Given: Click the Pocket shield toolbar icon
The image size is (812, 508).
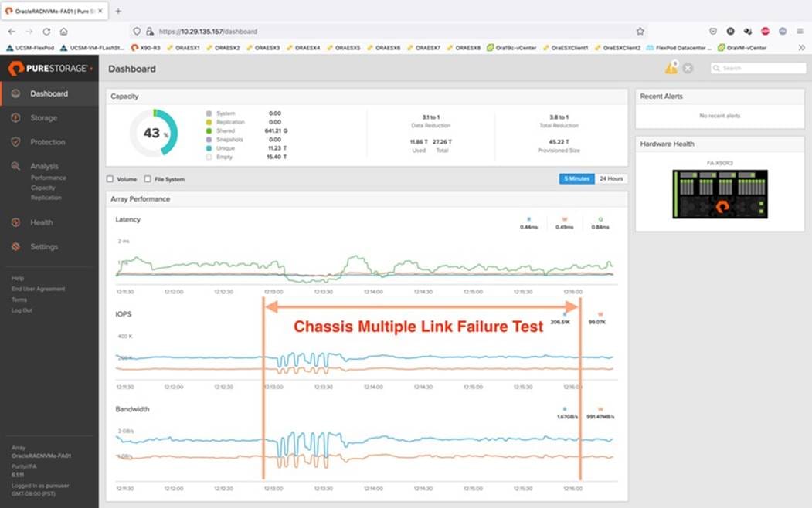Looking at the screenshot, I should click(x=713, y=32).
